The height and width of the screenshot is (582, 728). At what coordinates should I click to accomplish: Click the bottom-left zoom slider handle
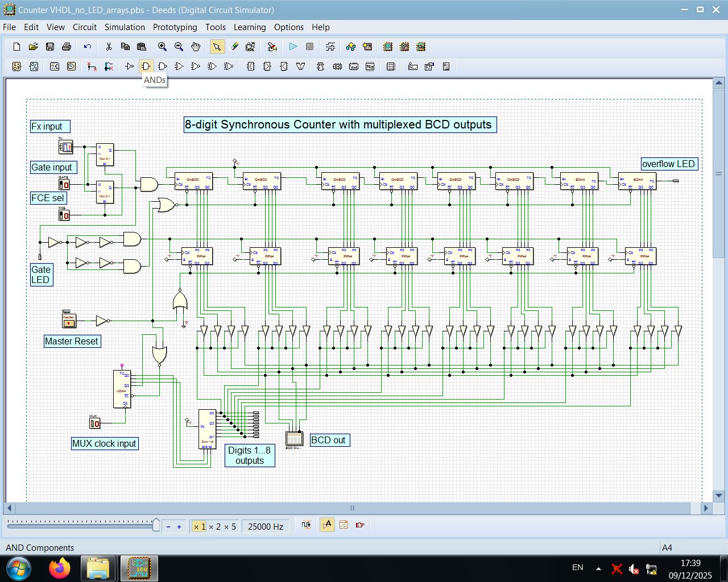point(156,525)
